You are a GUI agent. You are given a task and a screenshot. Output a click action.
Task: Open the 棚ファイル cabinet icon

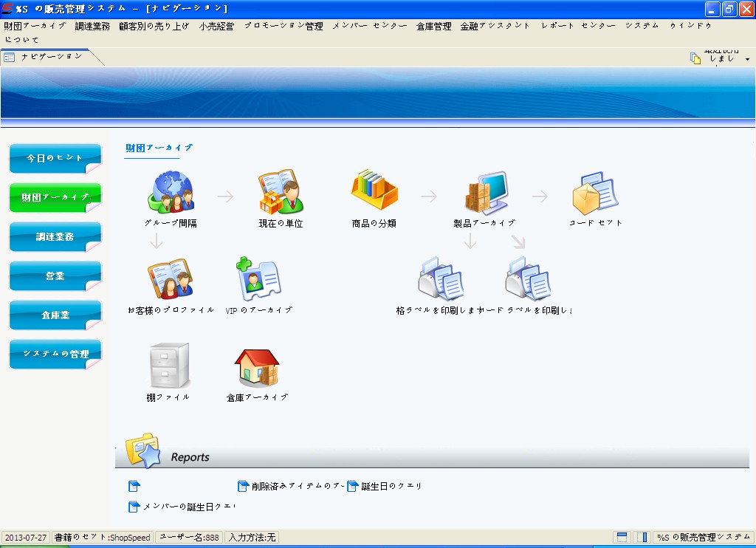(169, 366)
